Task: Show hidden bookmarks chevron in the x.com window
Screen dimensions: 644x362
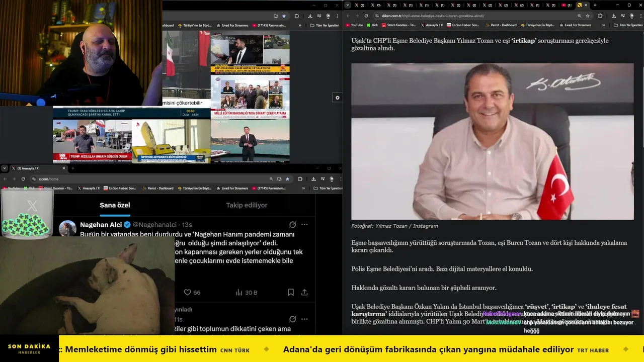Action: 303,188
